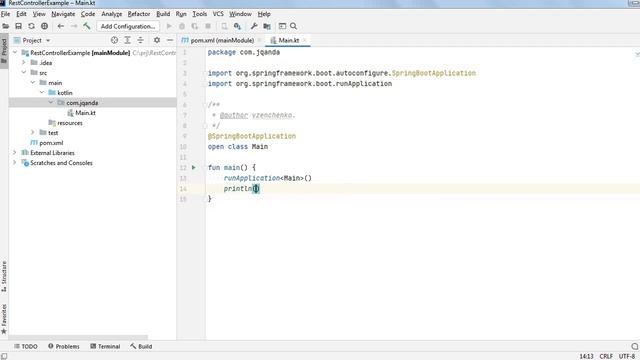The width and height of the screenshot is (640, 360).
Task: Open Search Everywhere magnifier icon
Action: pos(293,26)
